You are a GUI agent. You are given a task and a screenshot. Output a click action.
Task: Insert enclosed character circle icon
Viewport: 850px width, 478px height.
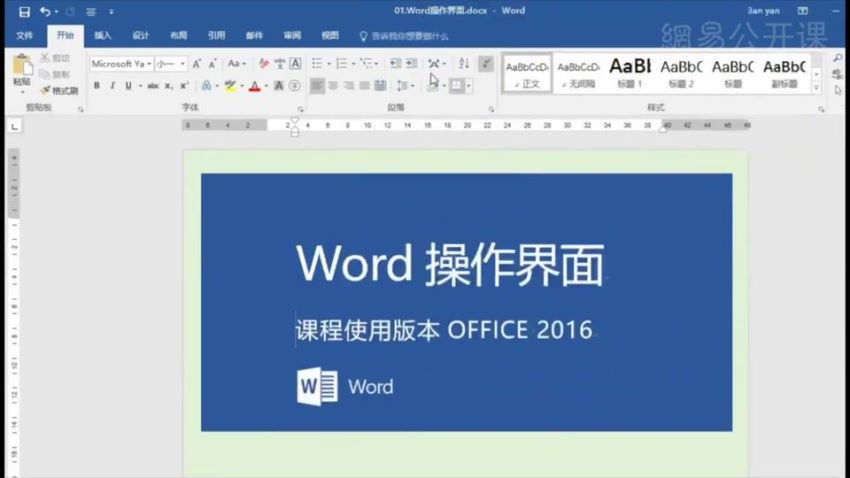(x=294, y=86)
